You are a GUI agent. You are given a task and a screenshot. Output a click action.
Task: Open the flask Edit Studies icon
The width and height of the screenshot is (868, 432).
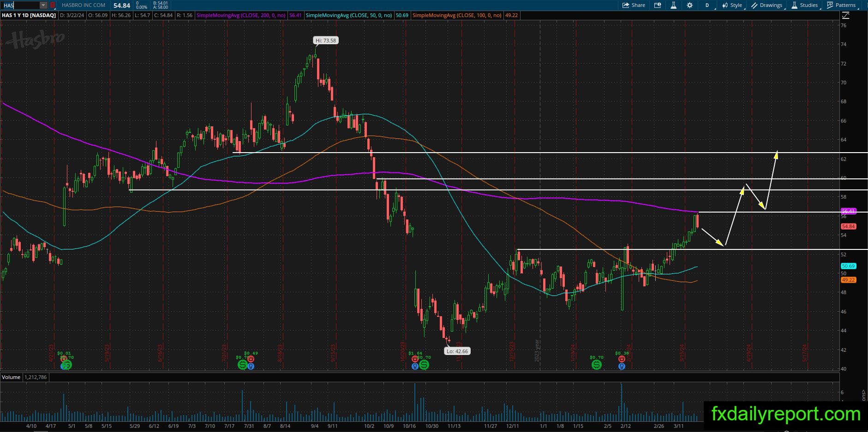click(674, 5)
